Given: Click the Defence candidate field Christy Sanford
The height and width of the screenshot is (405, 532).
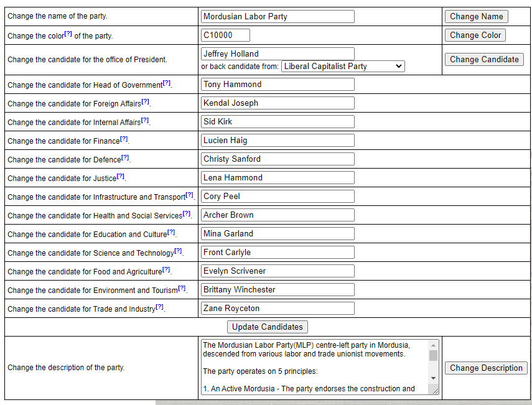Looking at the screenshot, I should pos(278,159).
